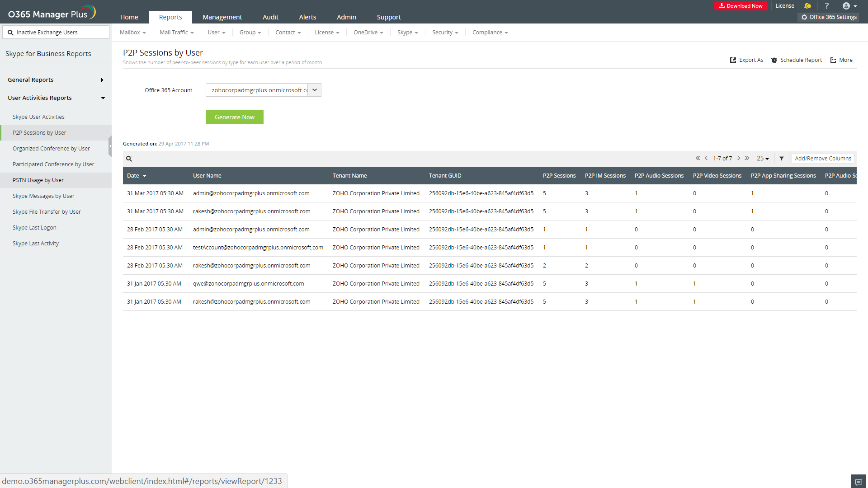Open Skype Last Logon report
Screen dimensions: 868x488
tap(34, 228)
